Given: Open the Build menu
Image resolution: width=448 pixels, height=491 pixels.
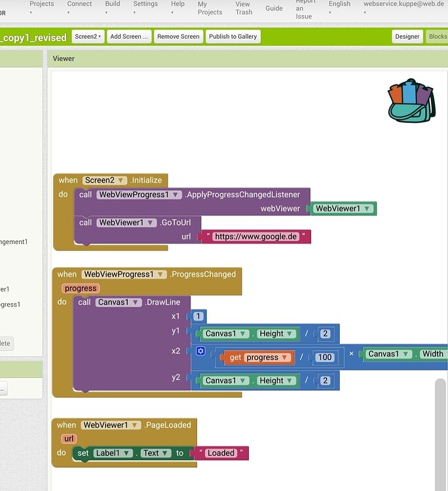Looking at the screenshot, I should [x=113, y=7].
